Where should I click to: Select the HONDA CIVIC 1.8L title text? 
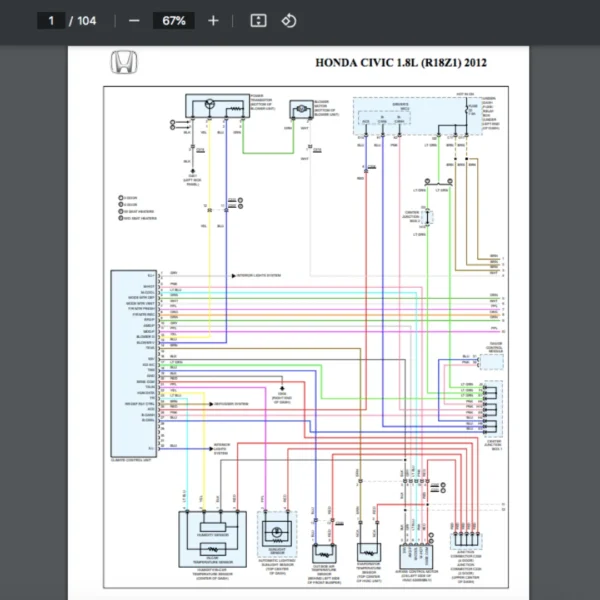(x=401, y=62)
